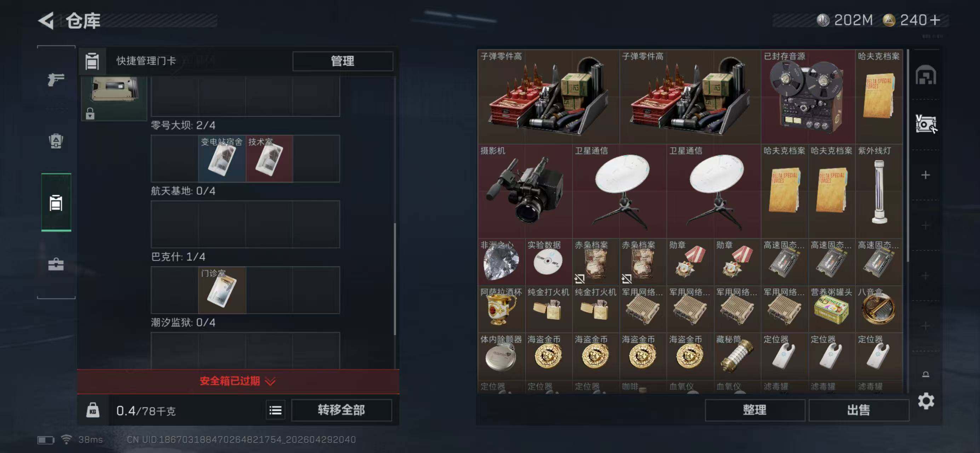Select the backpack tab in the sidebar
The width and height of the screenshot is (980, 453).
(x=56, y=141)
